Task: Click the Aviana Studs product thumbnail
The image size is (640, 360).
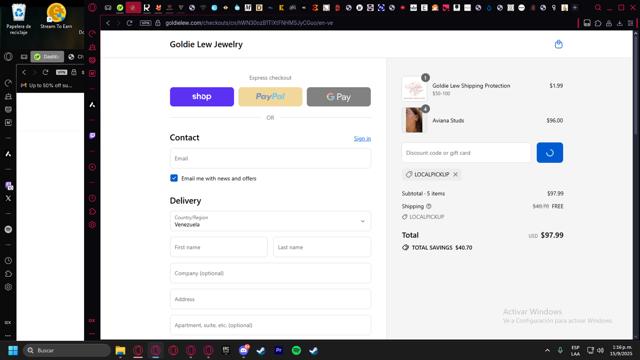Action: click(414, 120)
